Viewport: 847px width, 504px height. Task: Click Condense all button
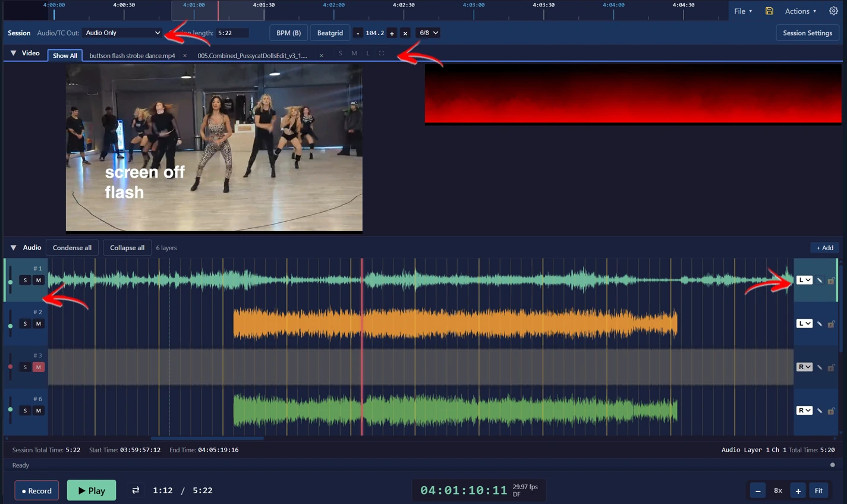(x=72, y=248)
